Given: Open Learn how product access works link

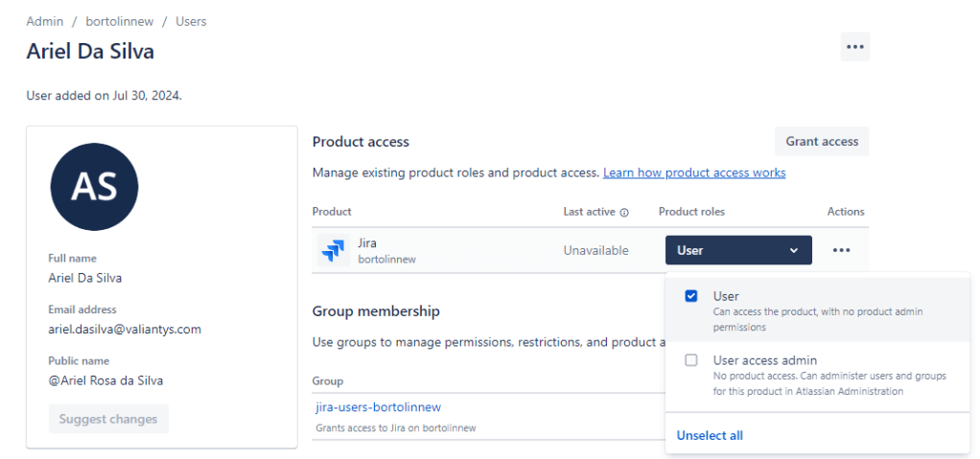Looking at the screenshot, I should (694, 172).
